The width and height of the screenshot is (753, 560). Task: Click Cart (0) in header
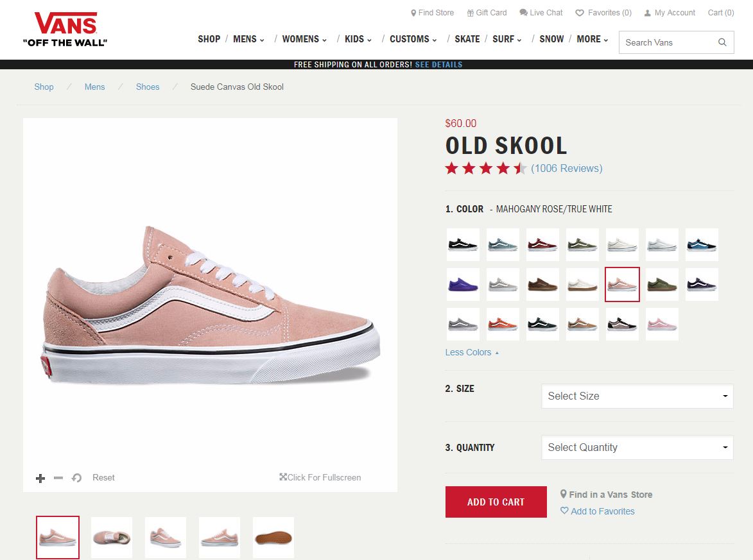click(x=721, y=12)
